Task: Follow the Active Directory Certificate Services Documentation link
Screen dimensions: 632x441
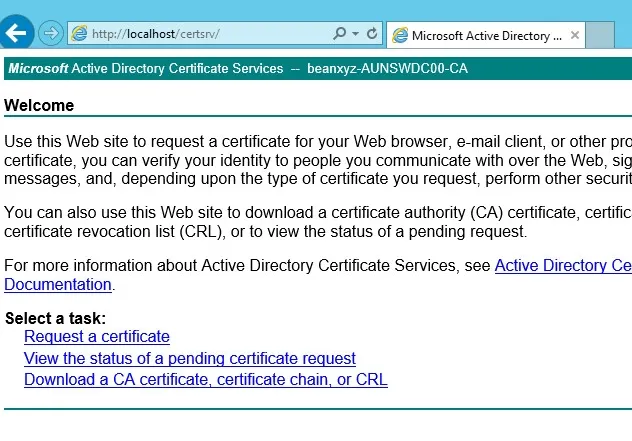Action: point(563,266)
